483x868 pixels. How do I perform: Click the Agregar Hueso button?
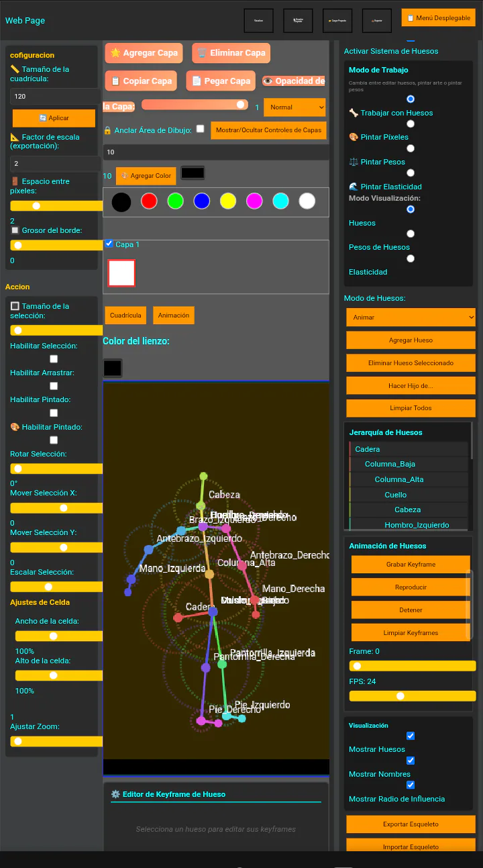click(x=411, y=340)
